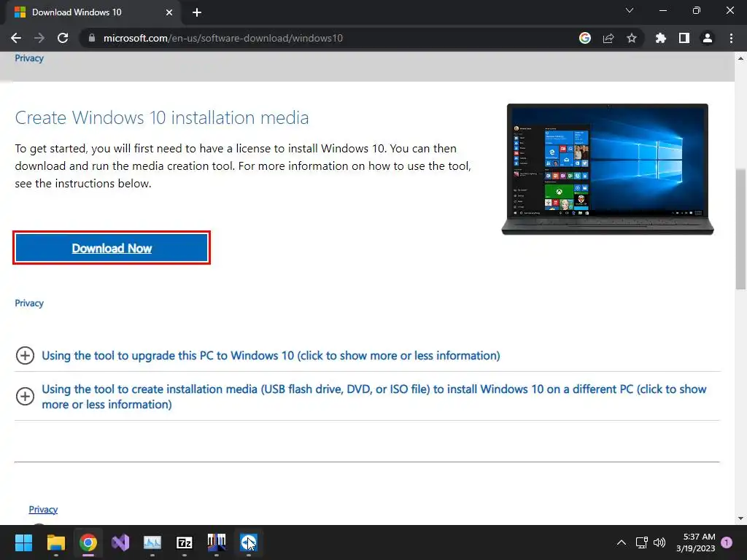The width and height of the screenshot is (747, 560).
Task: Open the Extensions puzzle icon
Action: pyautogui.click(x=661, y=38)
